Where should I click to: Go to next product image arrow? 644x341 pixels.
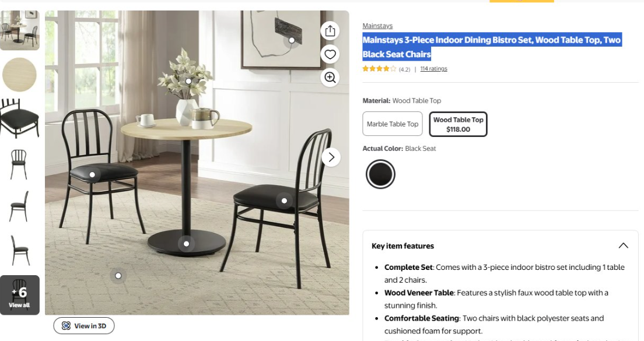pos(331,157)
